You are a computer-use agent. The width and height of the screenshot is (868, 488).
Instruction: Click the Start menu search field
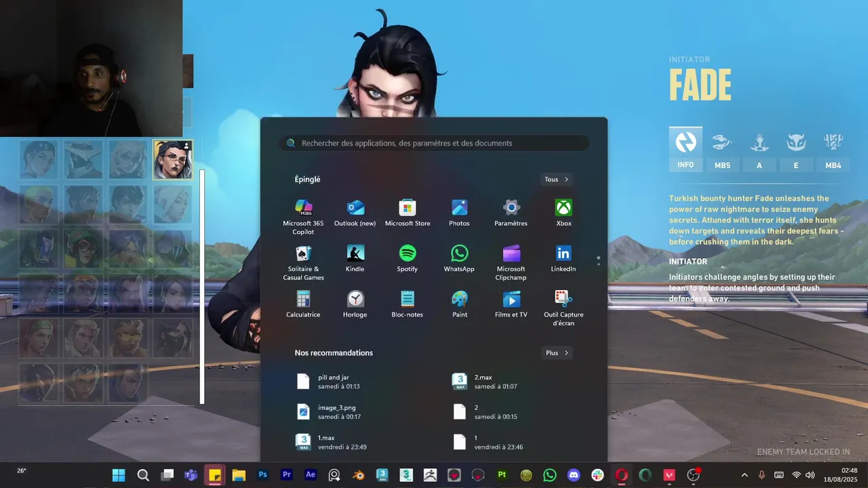point(434,143)
